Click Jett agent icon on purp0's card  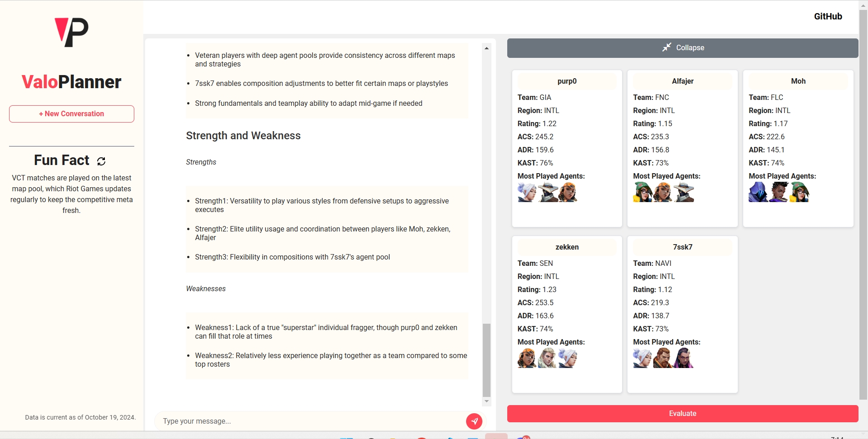pos(527,192)
